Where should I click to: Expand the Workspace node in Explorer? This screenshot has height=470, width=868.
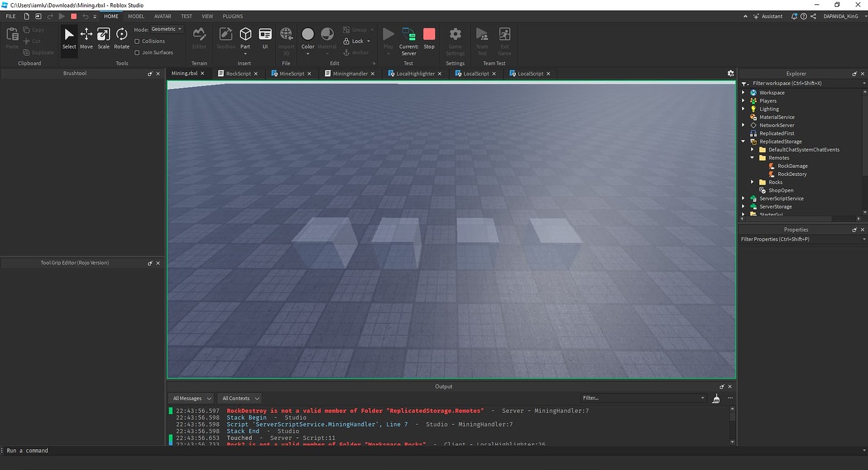click(x=743, y=93)
